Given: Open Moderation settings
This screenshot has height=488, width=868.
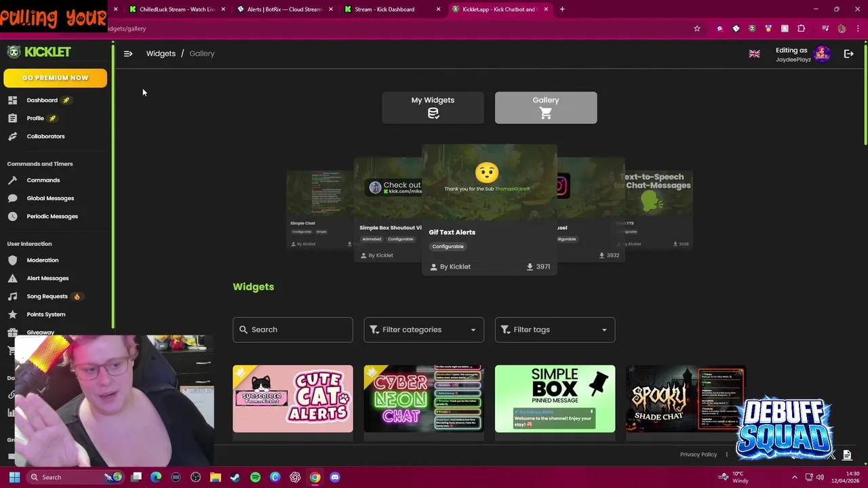Looking at the screenshot, I should (42, 260).
